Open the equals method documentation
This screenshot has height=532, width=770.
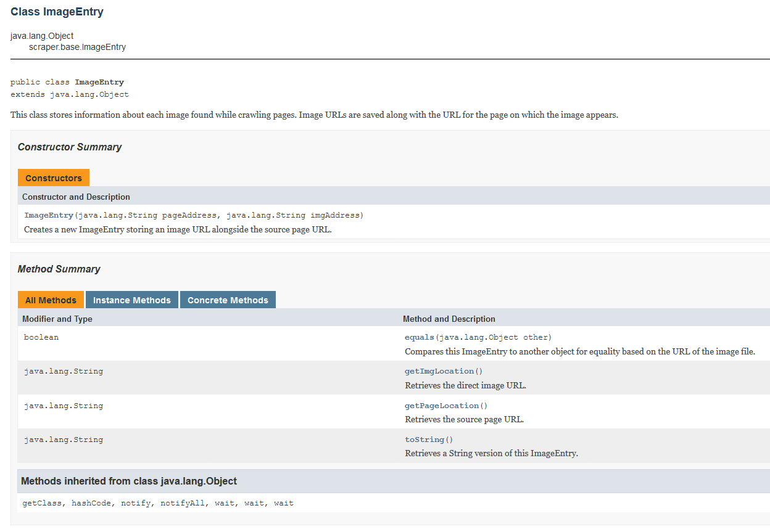coord(419,337)
